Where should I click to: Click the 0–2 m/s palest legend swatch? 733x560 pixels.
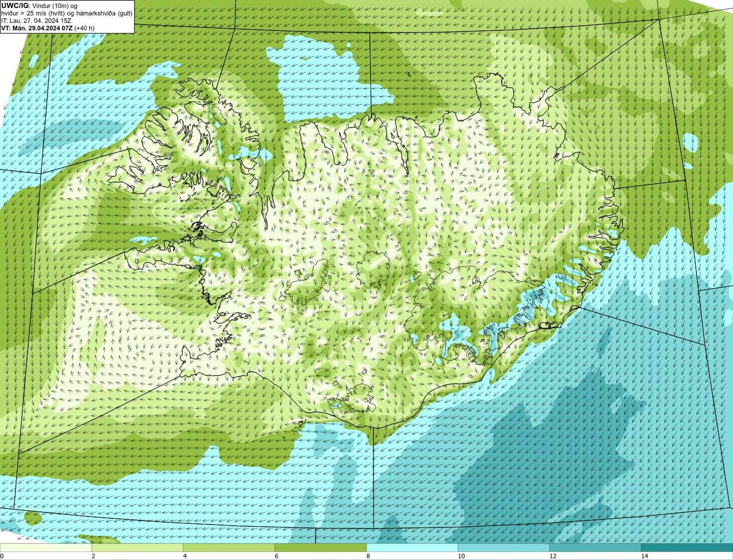click(x=46, y=547)
